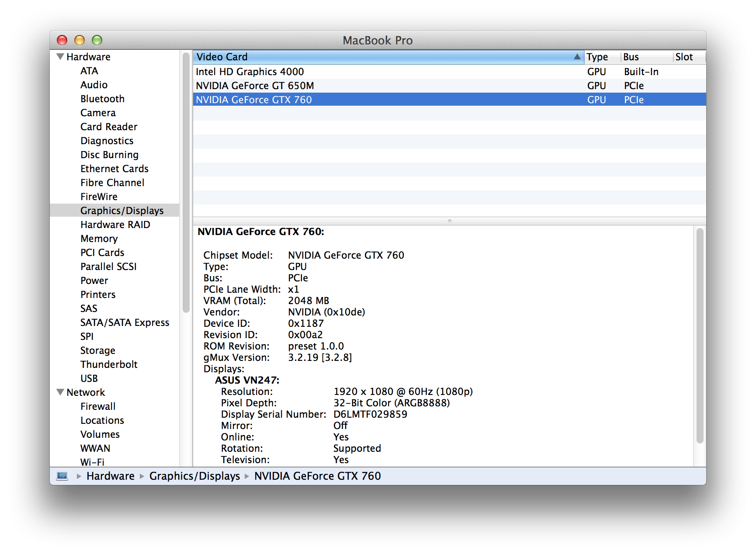Click Hardware in the path bar
Viewport: 756px width, 554px height.
coord(111,476)
